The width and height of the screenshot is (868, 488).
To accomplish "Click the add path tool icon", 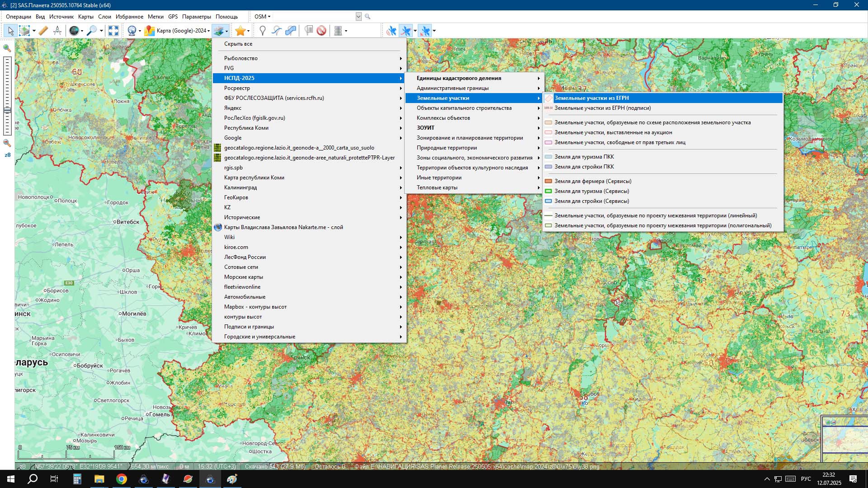I will tap(277, 31).
